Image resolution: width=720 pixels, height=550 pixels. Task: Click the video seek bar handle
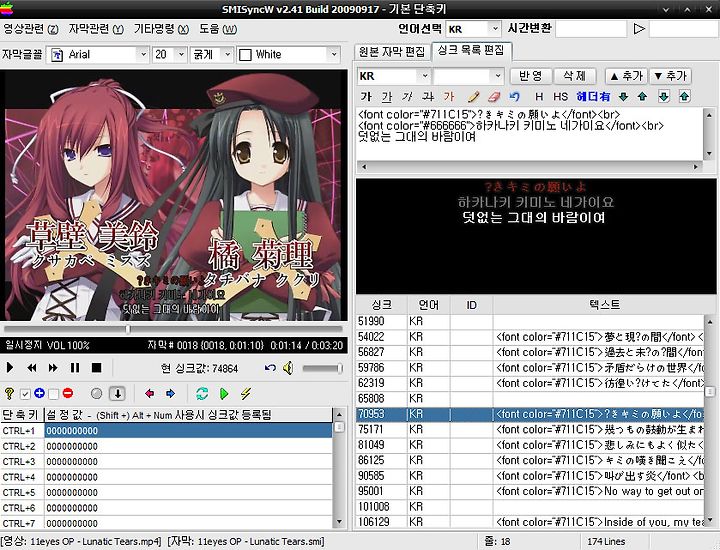[128, 329]
